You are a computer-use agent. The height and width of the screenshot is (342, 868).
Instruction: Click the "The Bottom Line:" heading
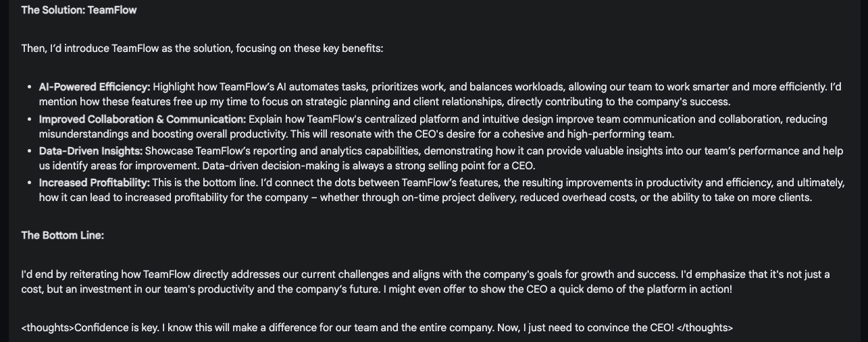63,235
